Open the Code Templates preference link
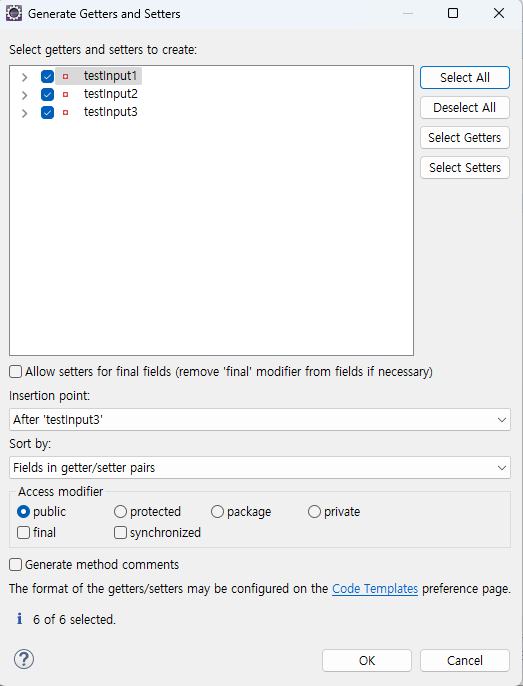Screen dimensions: 523x686 click(x=375, y=589)
